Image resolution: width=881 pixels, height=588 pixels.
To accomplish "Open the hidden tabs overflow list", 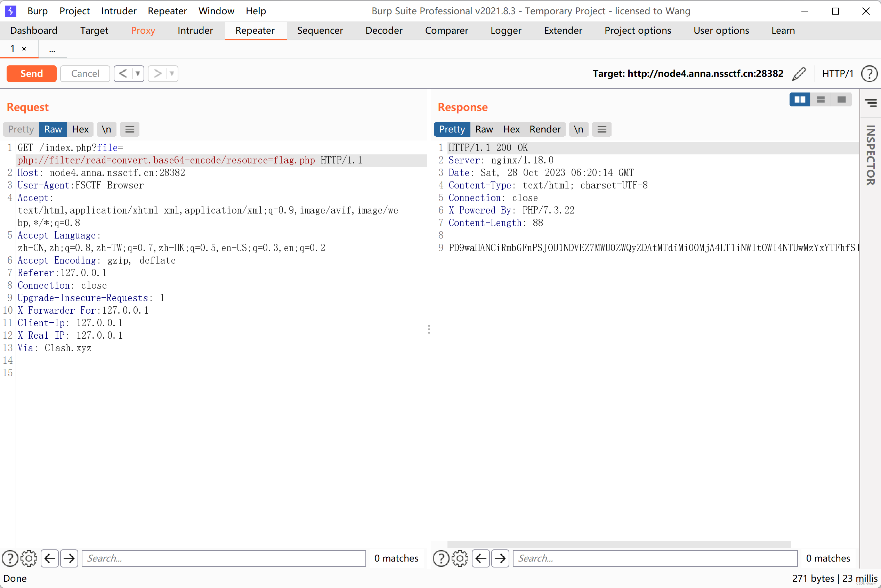I will [52, 49].
